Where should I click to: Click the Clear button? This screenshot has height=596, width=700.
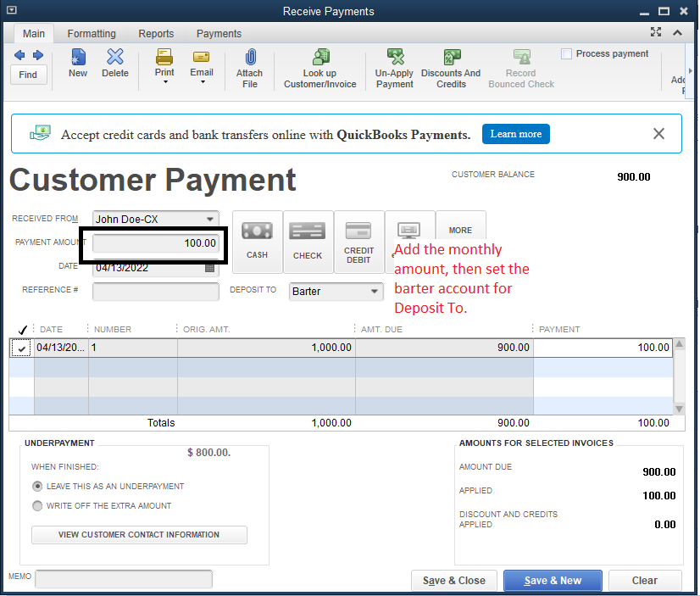coord(645,581)
